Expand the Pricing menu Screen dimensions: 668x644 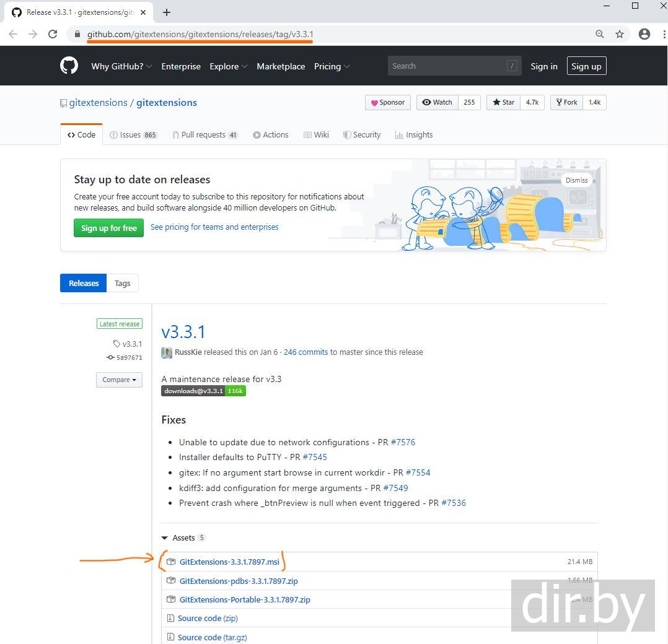click(x=332, y=66)
